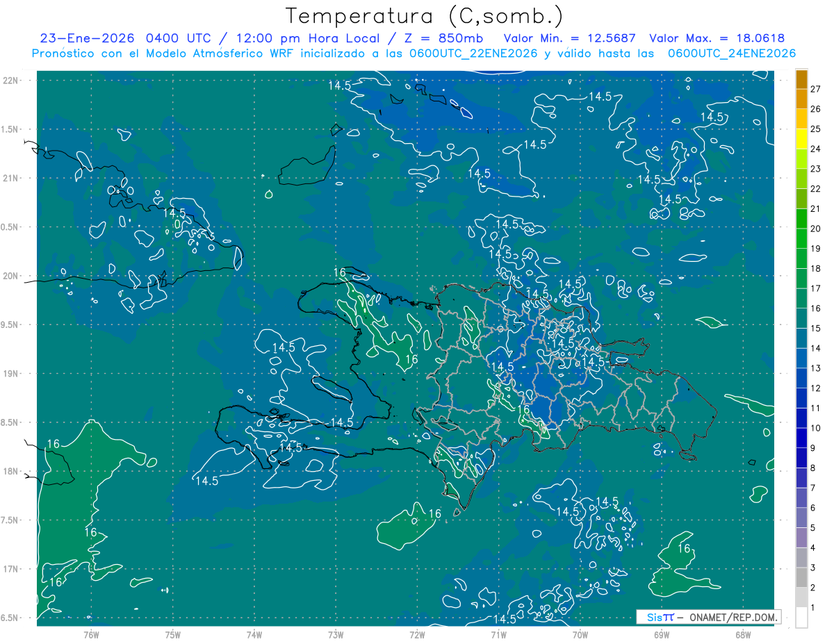Click the '24' label on the color scale
The height and width of the screenshot is (644, 834).
(x=815, y=149)
